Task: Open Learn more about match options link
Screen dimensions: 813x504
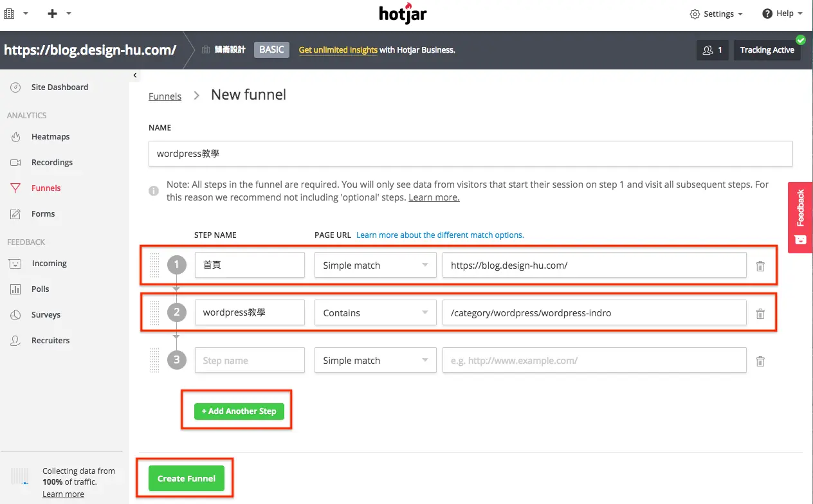Action: (x=440, y=235)
